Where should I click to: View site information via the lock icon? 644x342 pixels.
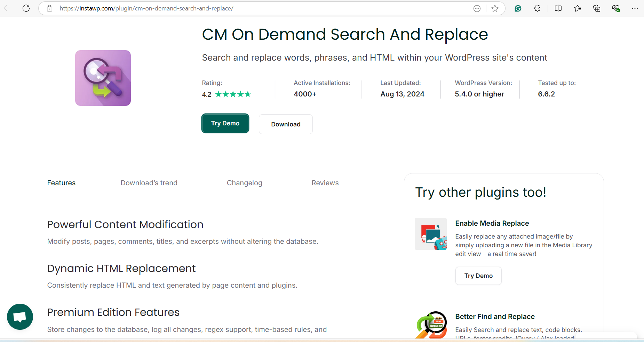pyautogui.click(x=49, y=8)
